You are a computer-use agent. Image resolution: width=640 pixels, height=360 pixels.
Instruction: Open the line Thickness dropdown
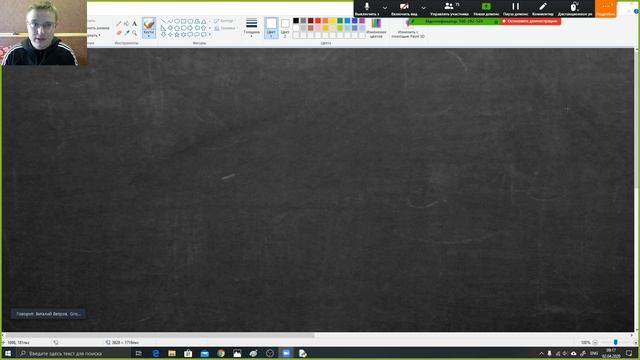click(251, 28)
